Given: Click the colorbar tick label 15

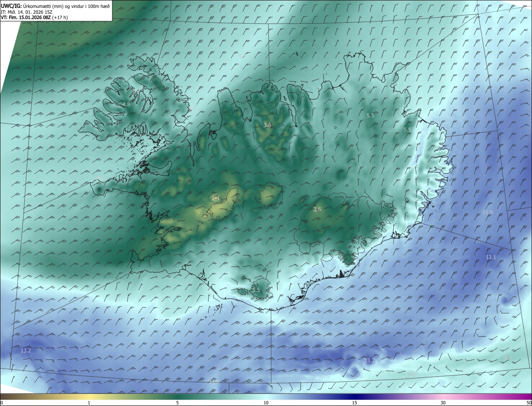Looking at the screenshot, I should click(x=355, y=403).
